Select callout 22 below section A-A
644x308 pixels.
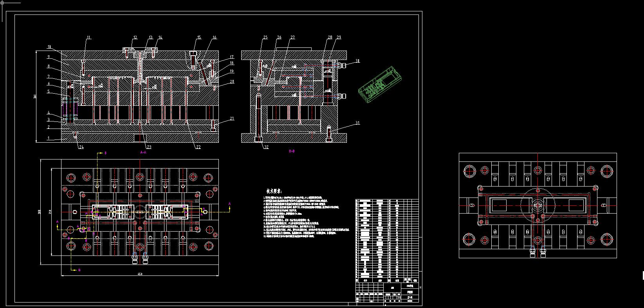(198, 147)
